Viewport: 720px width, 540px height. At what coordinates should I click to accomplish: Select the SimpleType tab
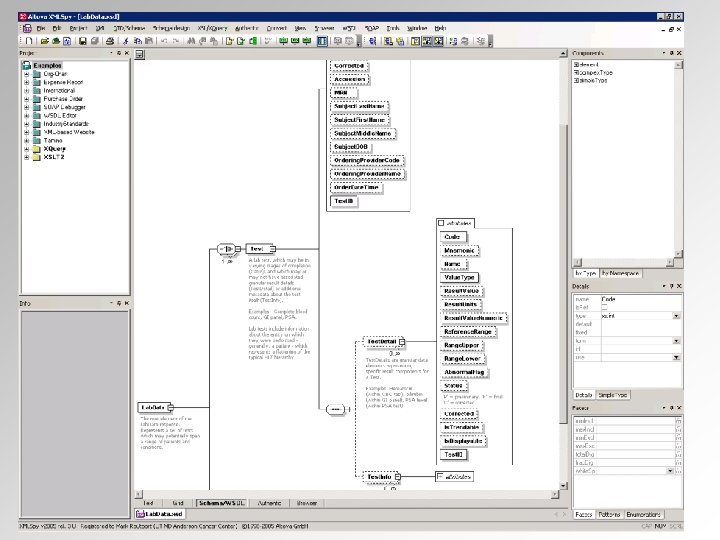(x=613, y=395)
